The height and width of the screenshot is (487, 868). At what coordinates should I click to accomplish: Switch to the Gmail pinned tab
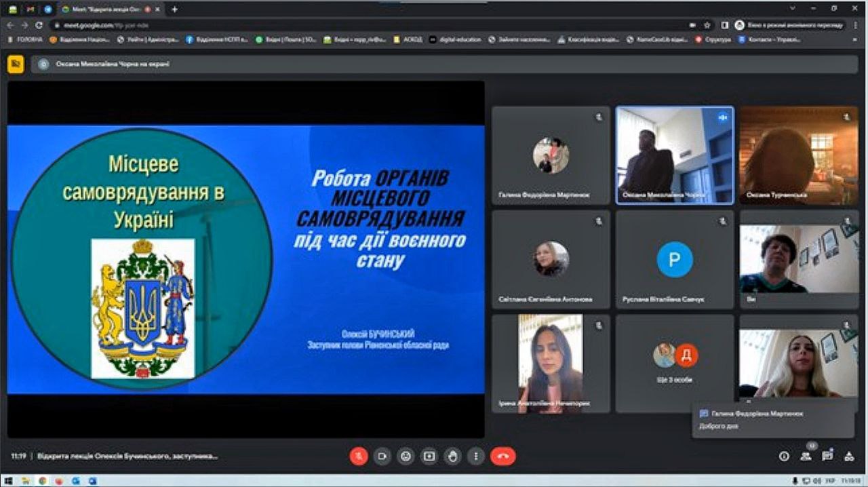[x=30, y=9]
